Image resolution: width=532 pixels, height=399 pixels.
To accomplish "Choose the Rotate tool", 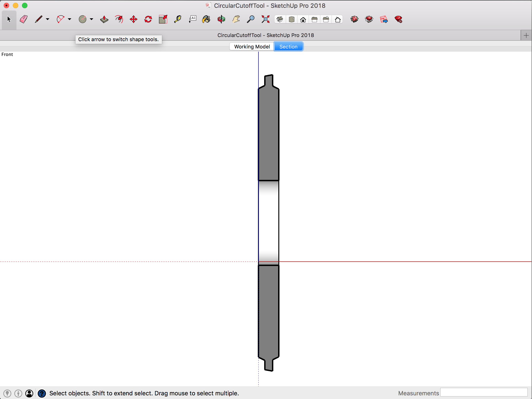I will tap(148, 19).
